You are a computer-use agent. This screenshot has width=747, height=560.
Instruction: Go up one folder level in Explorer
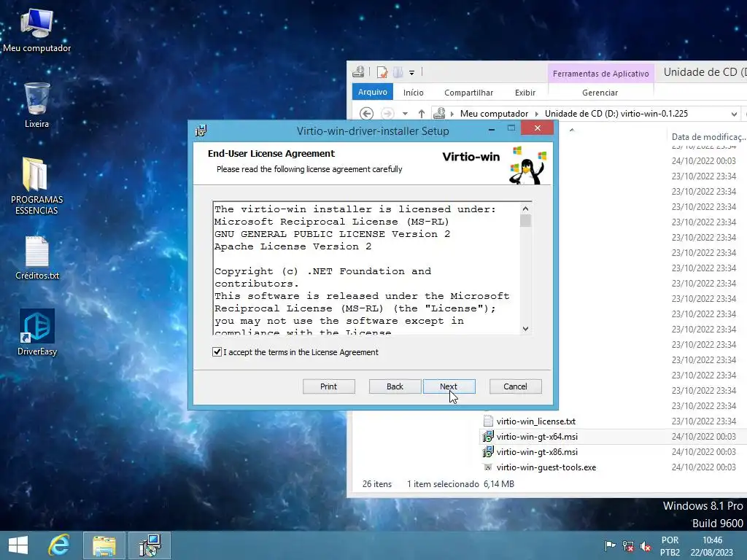(421, 113)
